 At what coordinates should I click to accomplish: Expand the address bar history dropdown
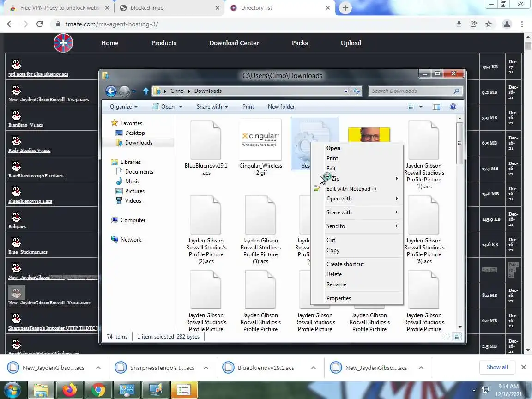click(x=346, y=91)
